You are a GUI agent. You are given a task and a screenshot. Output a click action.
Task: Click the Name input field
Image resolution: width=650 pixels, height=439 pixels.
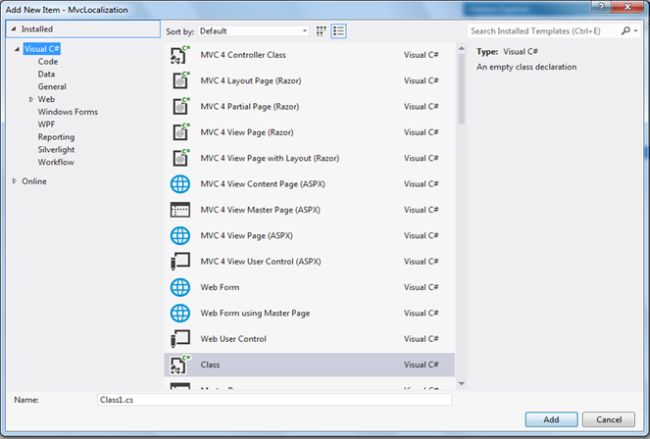point(274,400)
